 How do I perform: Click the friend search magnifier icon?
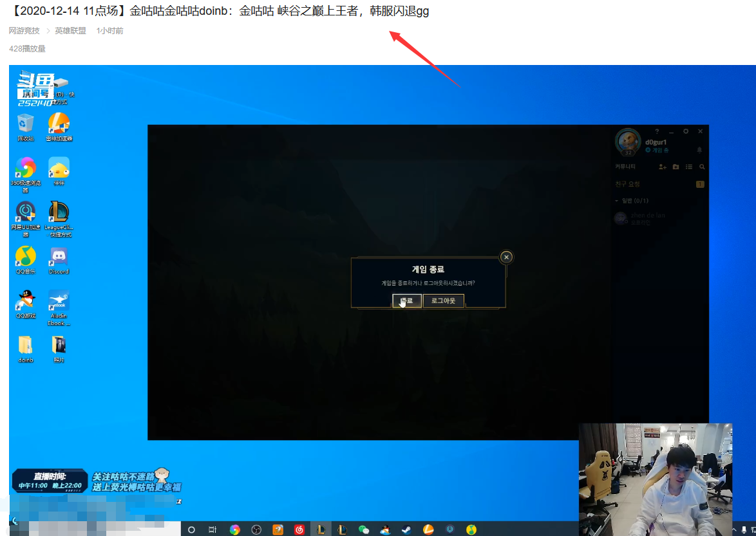(702, 167)
